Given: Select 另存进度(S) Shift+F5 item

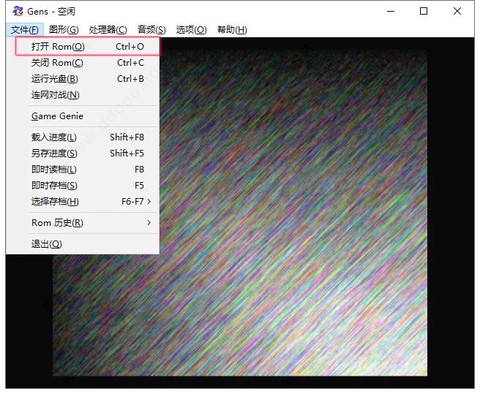Looking at the screenshot, I should (x=87, y=153).
